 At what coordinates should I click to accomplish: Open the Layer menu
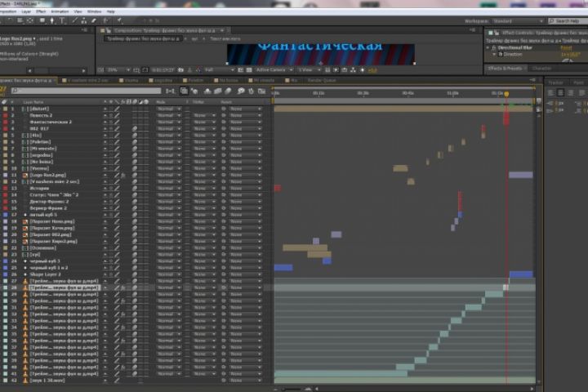click(26, 11)
